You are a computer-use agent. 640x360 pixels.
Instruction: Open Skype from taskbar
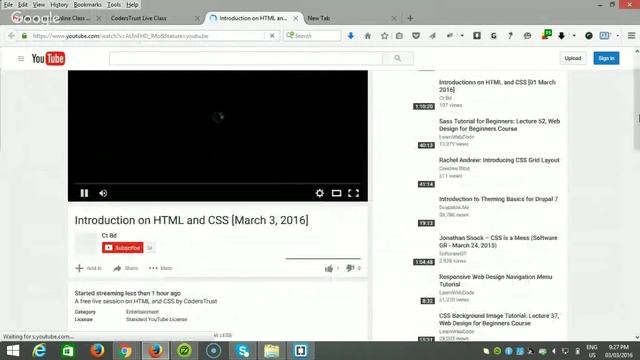(242, 351)
